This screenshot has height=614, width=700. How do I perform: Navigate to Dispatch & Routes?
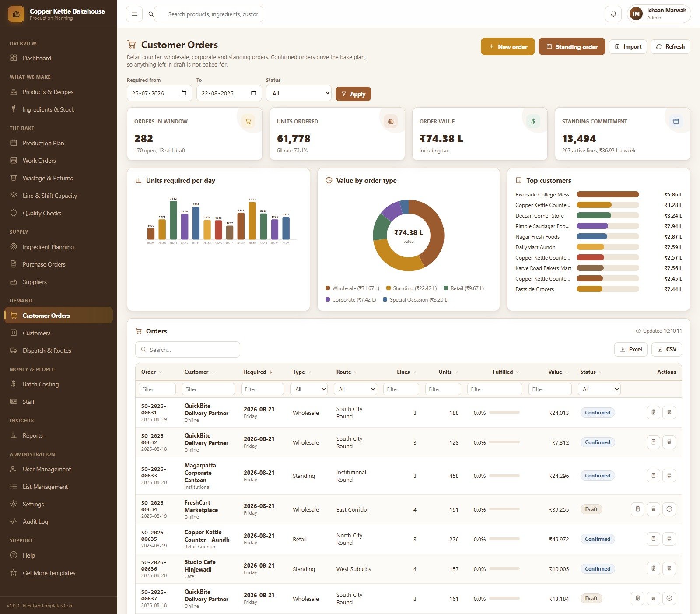coord(59,351)
